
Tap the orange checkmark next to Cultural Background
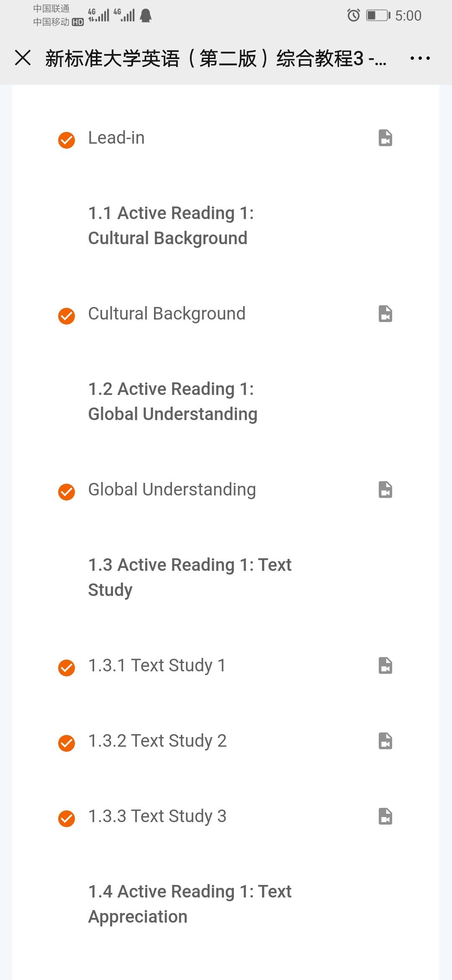tap(67, 316)
